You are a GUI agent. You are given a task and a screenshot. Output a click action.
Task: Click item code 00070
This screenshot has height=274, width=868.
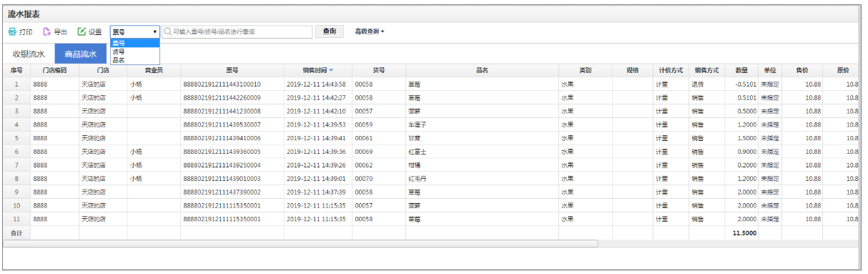pyautogui.click(x=364, y=179)
